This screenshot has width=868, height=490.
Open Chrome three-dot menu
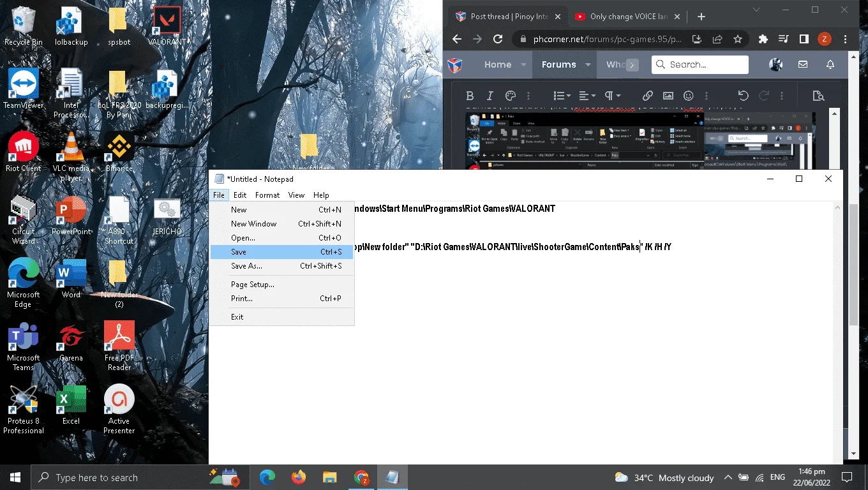tap(845, 39)
